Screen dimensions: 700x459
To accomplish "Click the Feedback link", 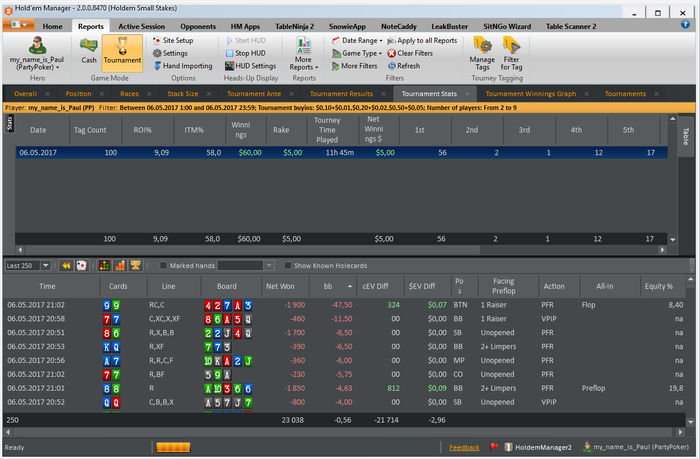I will pos(464,447).
